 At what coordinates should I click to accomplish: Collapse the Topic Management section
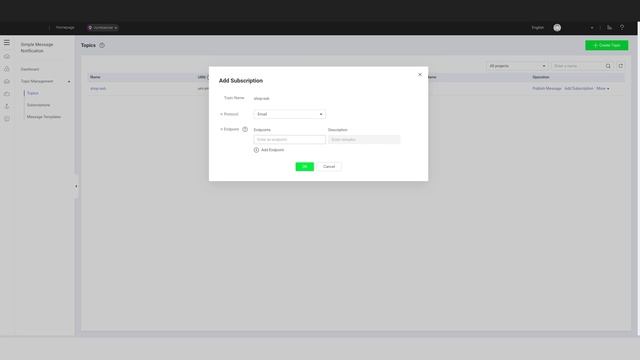click(x=69, y=82)
